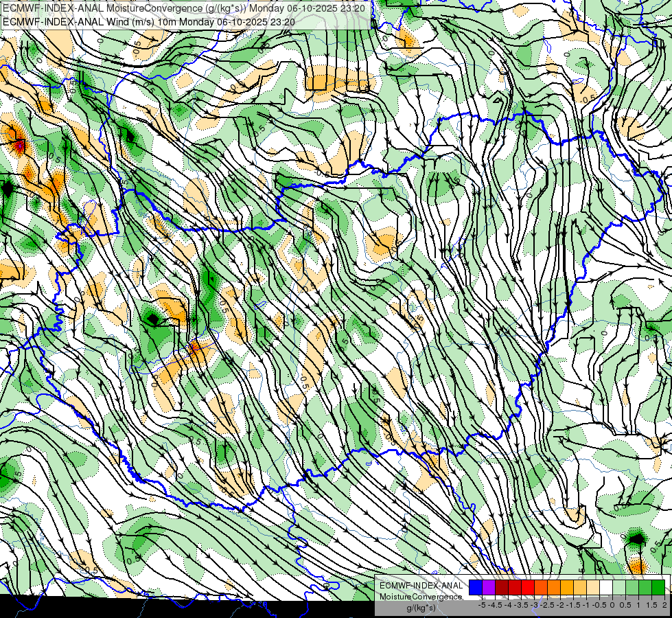Pick the bright red legend swatch (-3.5 to -3)
The height and width of the screenshot is (618, 672).
(x=528, y=588)
